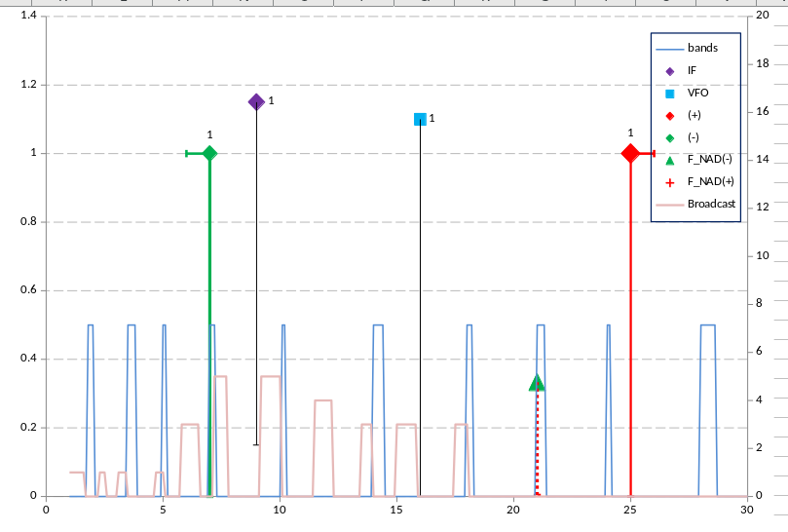The image size is (788, 532).
Task: Click the 'VFO' legend label
Action: [697, 94]
